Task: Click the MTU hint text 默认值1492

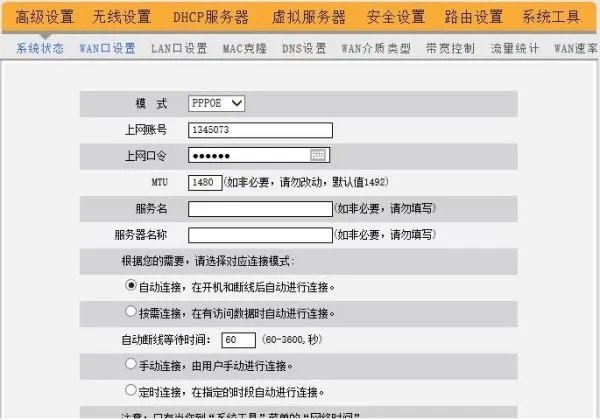Action: tap(360, 182)
